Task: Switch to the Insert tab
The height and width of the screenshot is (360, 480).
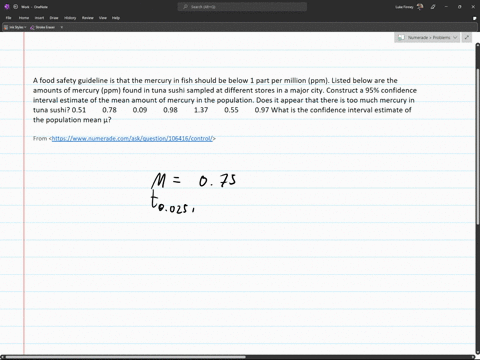Action: pos(39,18)
